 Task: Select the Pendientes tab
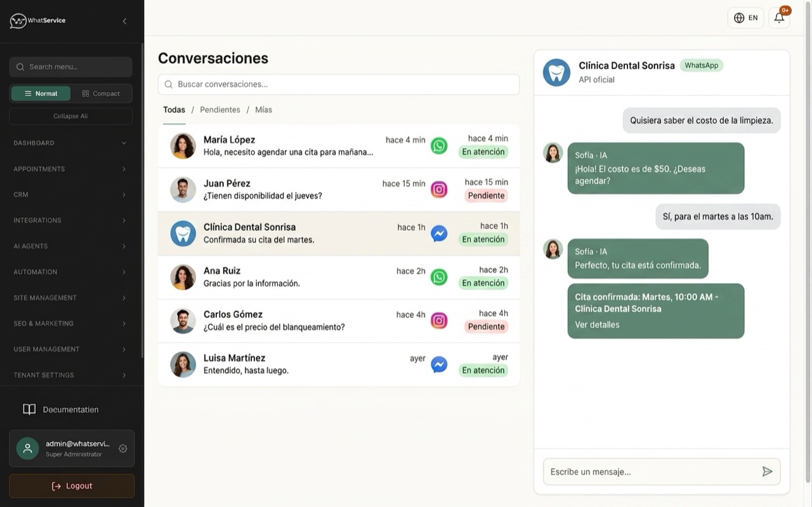click(x=220, y=110)
